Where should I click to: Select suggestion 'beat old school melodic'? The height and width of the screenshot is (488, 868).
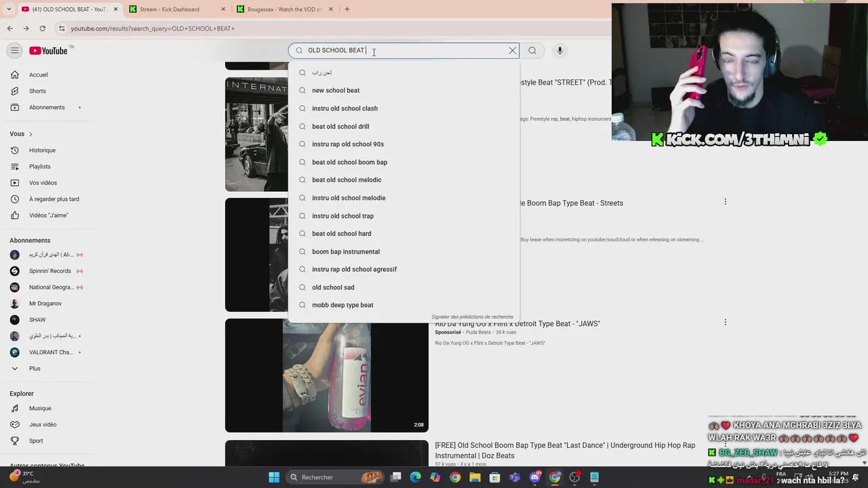point(403,180)
